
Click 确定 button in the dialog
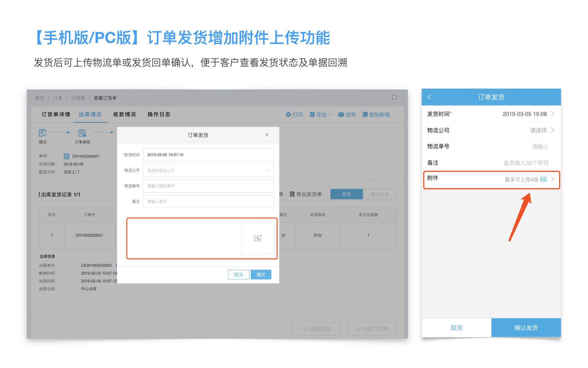tap(261, 274)
